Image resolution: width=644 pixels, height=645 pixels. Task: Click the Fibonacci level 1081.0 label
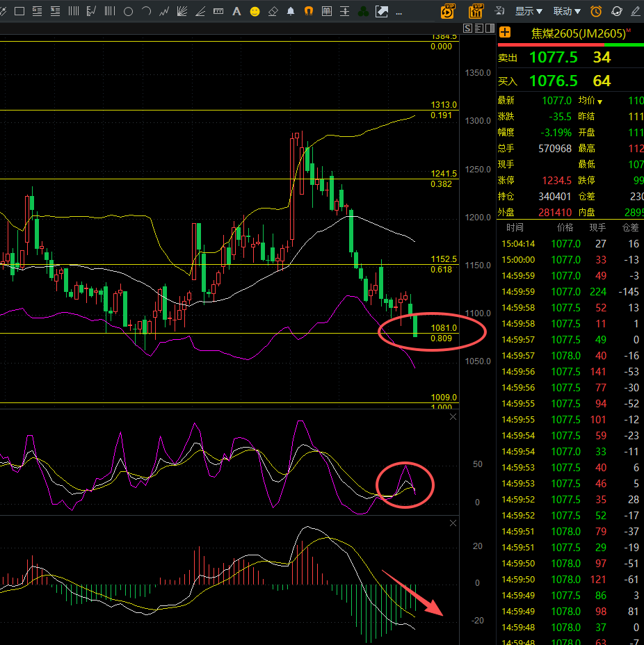444,328
